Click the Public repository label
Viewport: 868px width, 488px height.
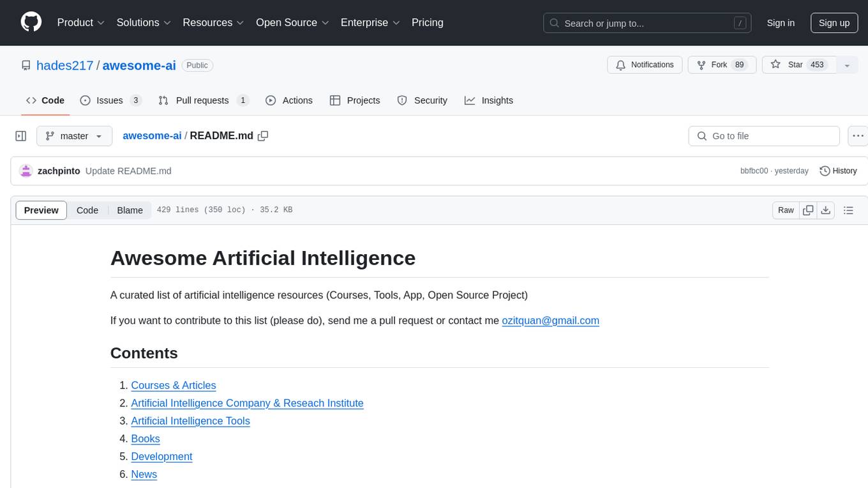coord(197,65)
